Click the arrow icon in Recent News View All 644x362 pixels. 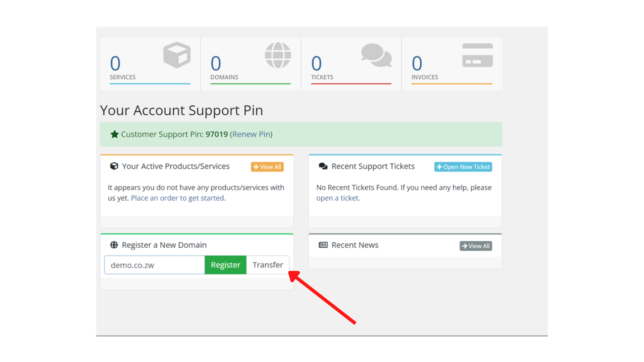point(465,246)
